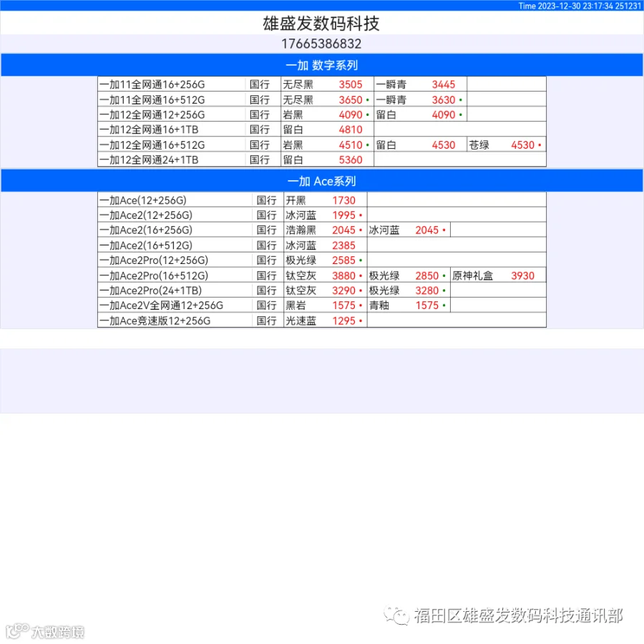Screen dimensions: 644x644
Task: Click the timestamp 2023-12-30 23:17:34
Action: point(575,6)
